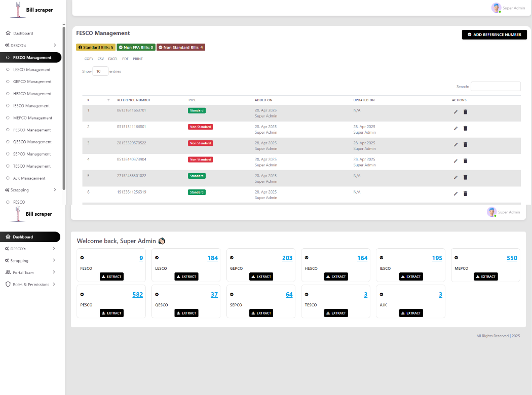The image size is (532, 395).
Task: Click the Non FPA Bills: 0 badge
Action: pyautogui.click(x=136, y=48)
